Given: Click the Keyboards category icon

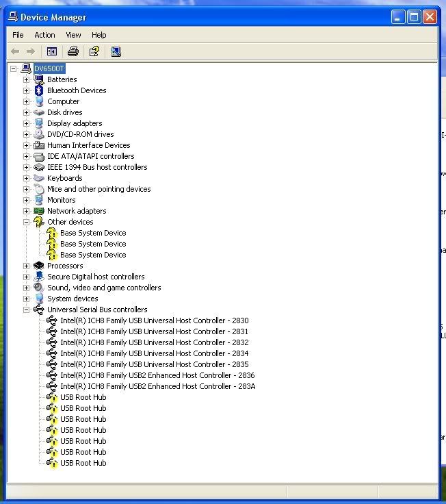Looking at the screenshot, I should pyautogui.click(x=39, y=178).
